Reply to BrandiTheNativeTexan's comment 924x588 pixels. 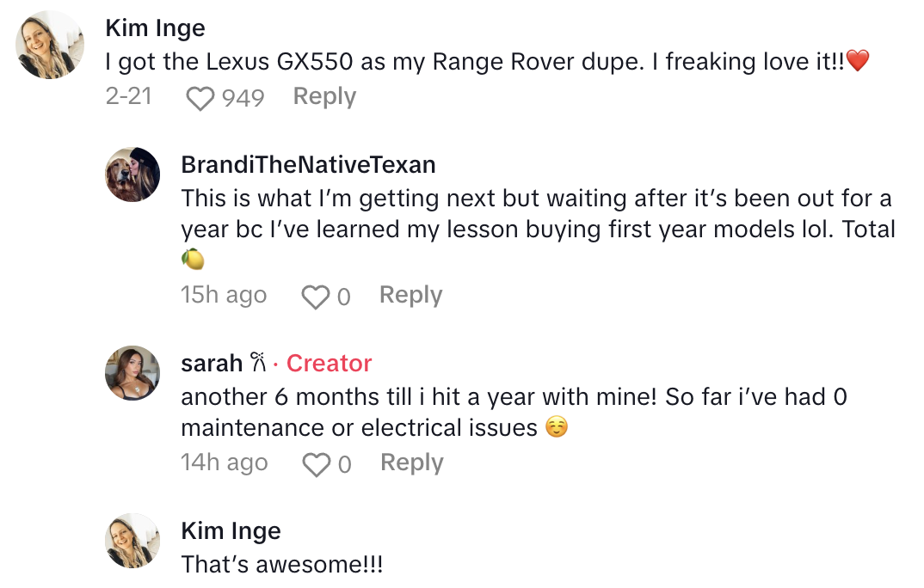pos(410,295)
